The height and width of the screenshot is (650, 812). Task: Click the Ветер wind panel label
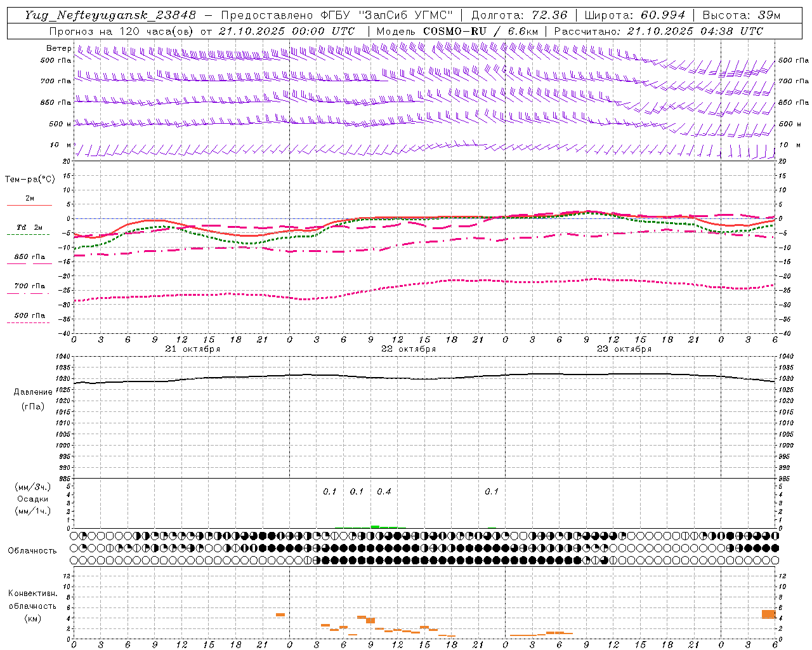click(x=58, y=48)
